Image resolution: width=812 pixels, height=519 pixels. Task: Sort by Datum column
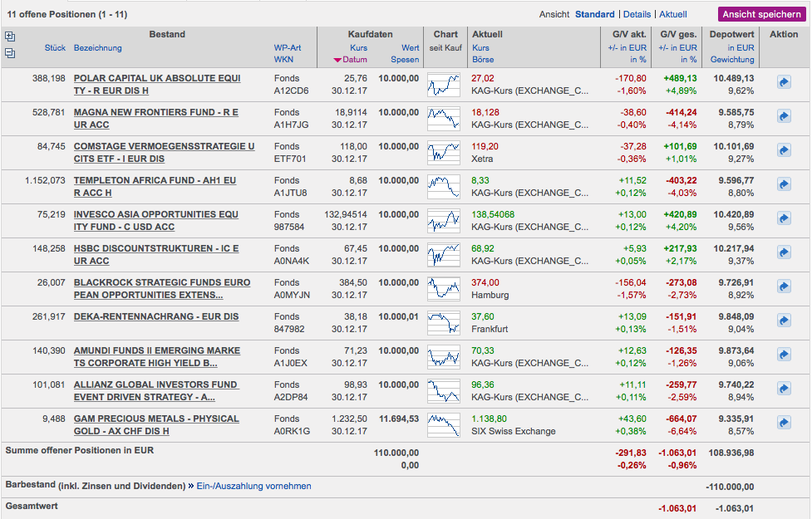tap(354, 60)
